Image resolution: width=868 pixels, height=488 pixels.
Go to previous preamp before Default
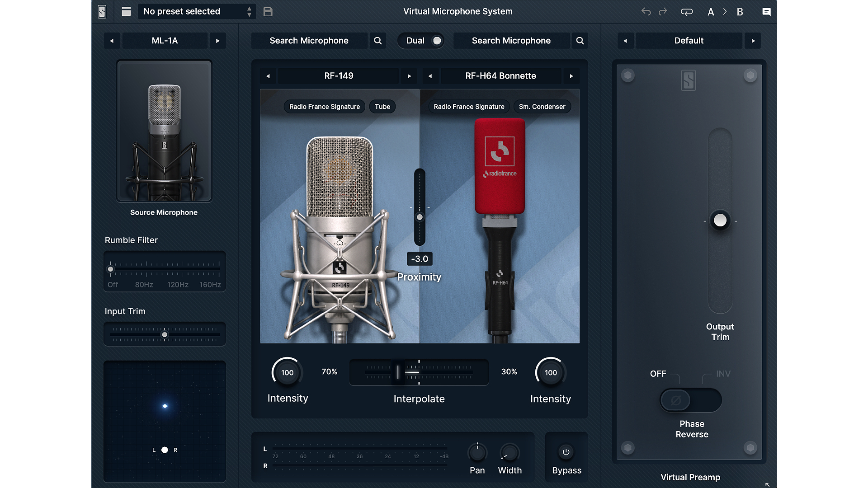coord(625,41)
